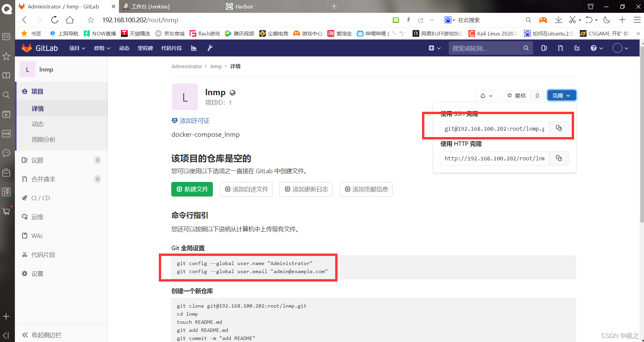Switch to the Harbor tab
644x342 pixels.
pyautogui.click(x=274, y=6)
